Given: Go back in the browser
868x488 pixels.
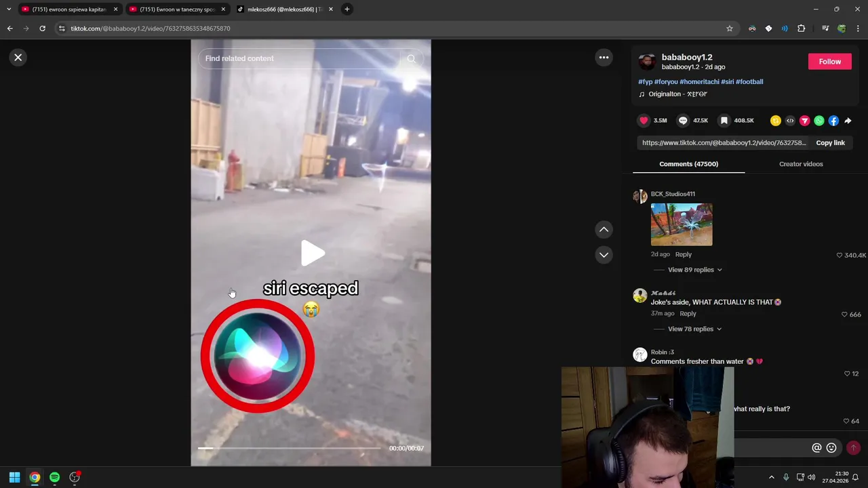Looking at the screenshot, I should click(x=9, y=28).
